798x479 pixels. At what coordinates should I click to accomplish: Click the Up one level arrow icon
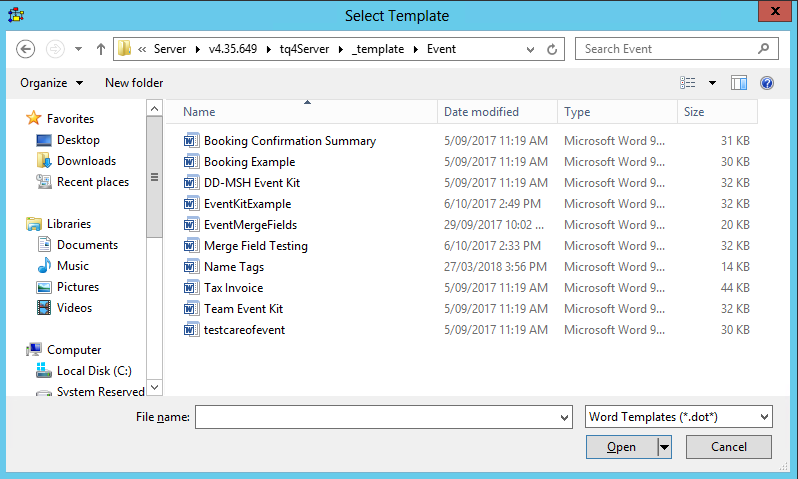pos(101,49)
